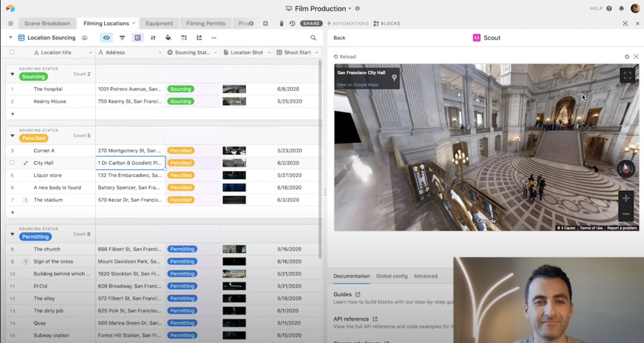Open the view's more options ellipsis
Screen dimensions: 644x343
pos(214,38)
